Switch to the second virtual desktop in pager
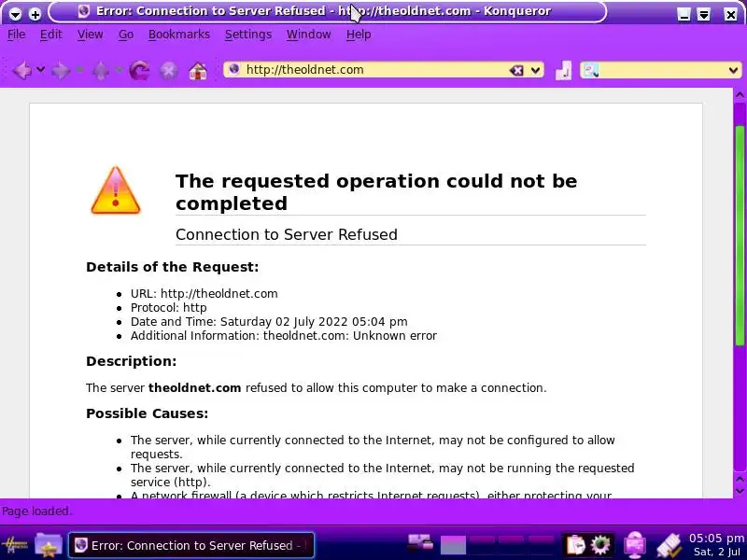Viewport: 747px width, 560px height. 482,546
